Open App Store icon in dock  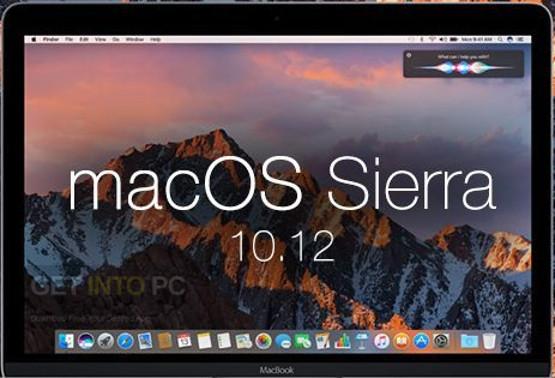tap(421, 341)
